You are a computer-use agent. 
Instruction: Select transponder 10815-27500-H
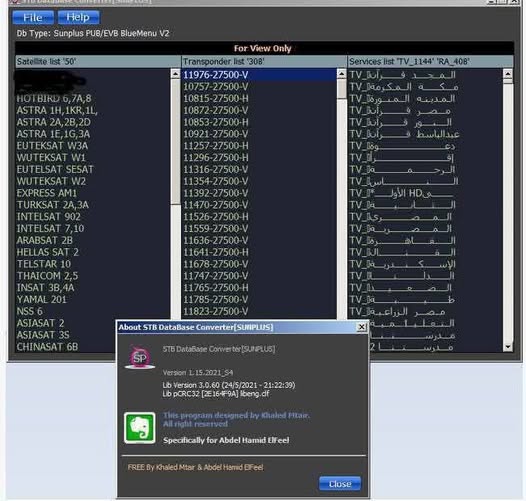click(259, 99)
